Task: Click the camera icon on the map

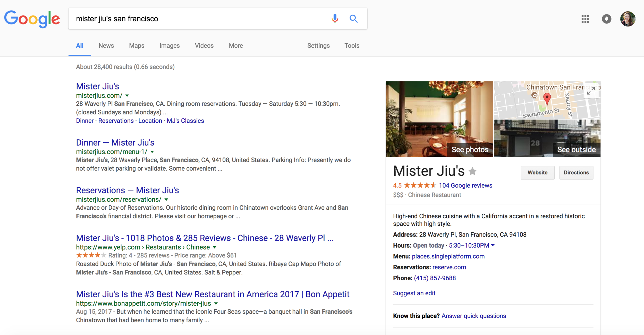Action: 534,95
